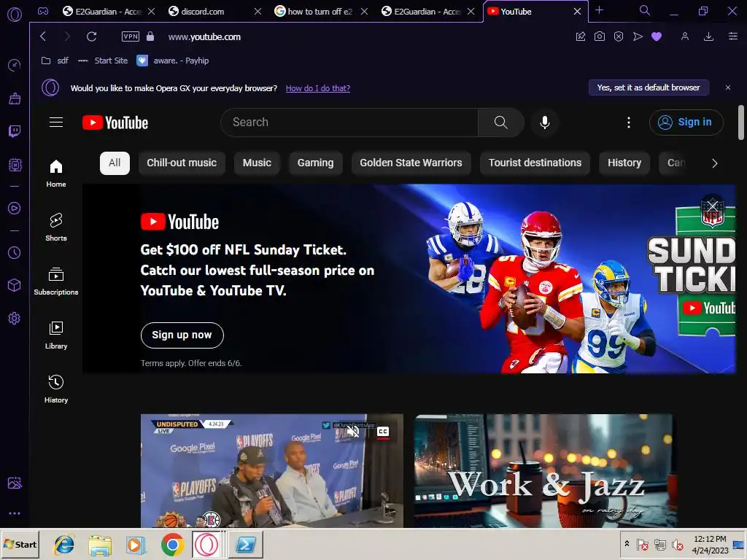Open profile account icon in toolbar

tap(684, 36)
